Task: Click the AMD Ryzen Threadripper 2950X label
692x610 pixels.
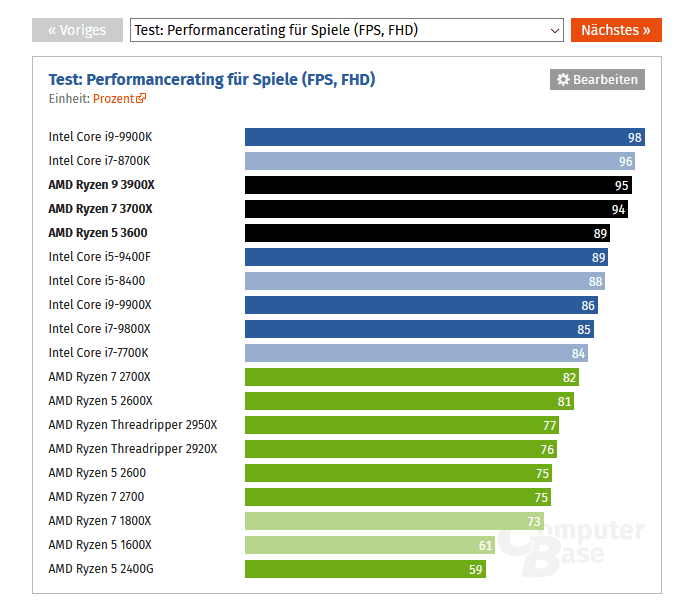Action: [133, 425]
